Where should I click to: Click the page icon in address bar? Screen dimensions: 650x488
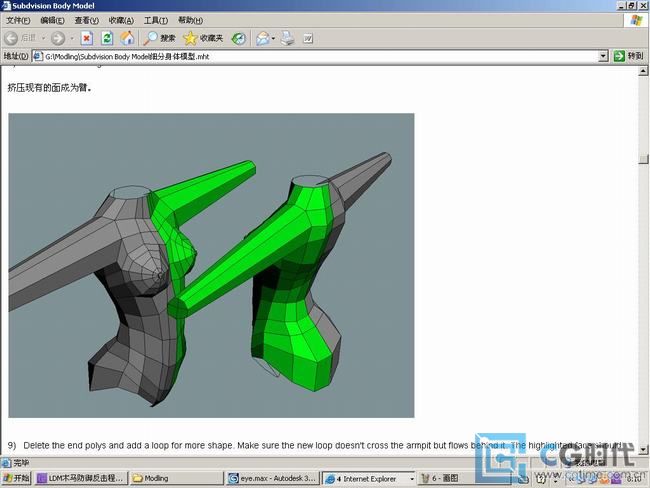38,56
